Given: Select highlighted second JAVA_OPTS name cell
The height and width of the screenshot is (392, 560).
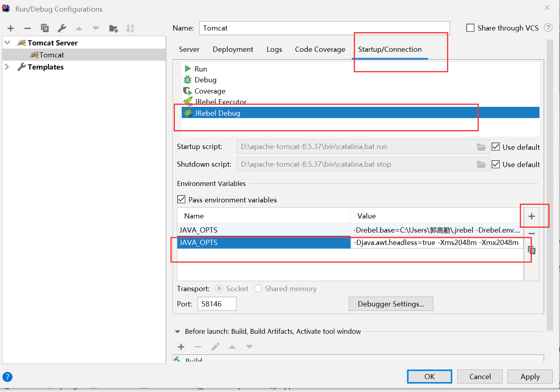Looking at the screenshot, I should [x=264, y=242].
